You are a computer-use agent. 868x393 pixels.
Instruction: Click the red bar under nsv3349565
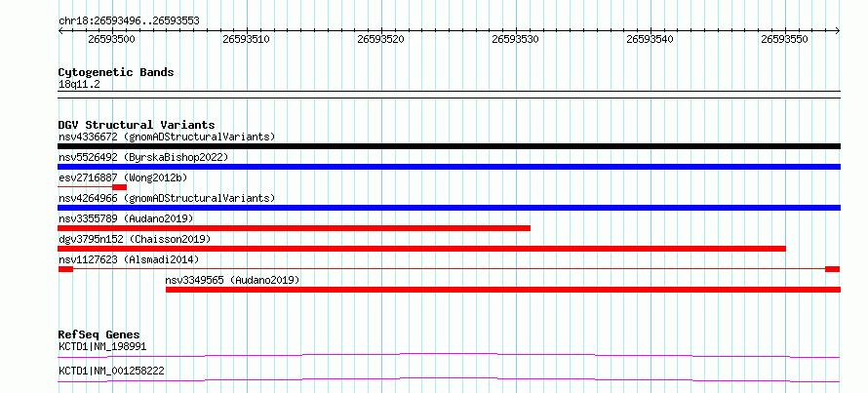tap(503, 290)
